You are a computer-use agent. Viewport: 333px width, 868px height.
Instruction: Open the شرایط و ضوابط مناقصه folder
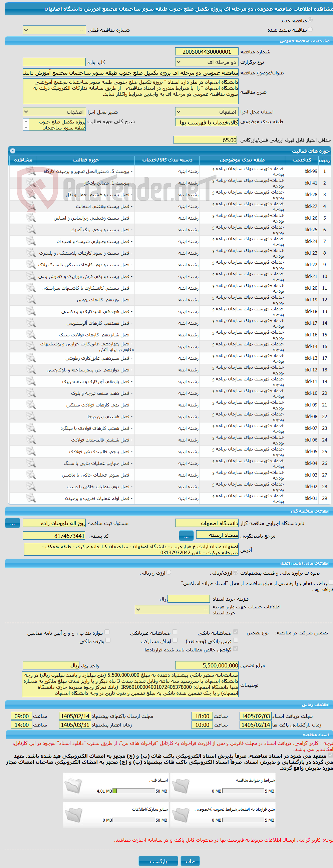(x=181, y=786)
